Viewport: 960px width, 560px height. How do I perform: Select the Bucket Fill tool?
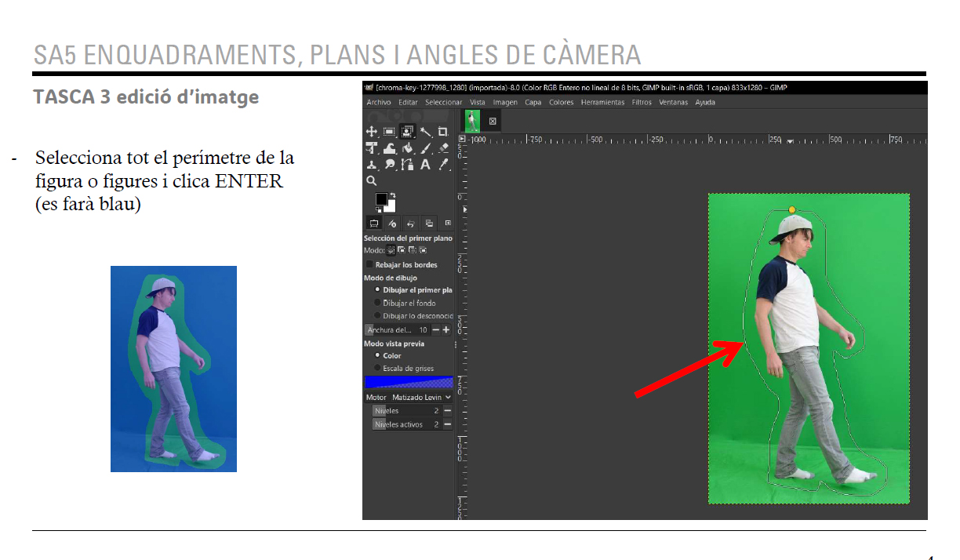(407, 148)
